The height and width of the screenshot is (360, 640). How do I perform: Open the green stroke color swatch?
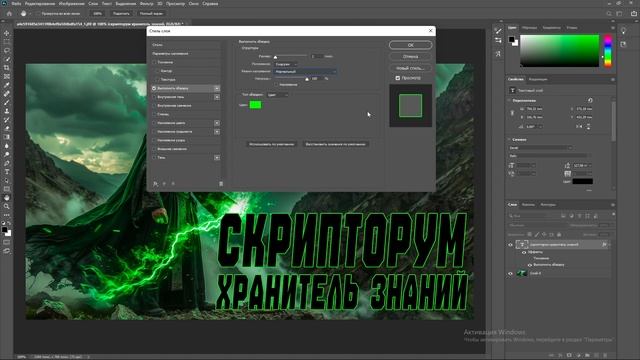[x=256, y=105]
